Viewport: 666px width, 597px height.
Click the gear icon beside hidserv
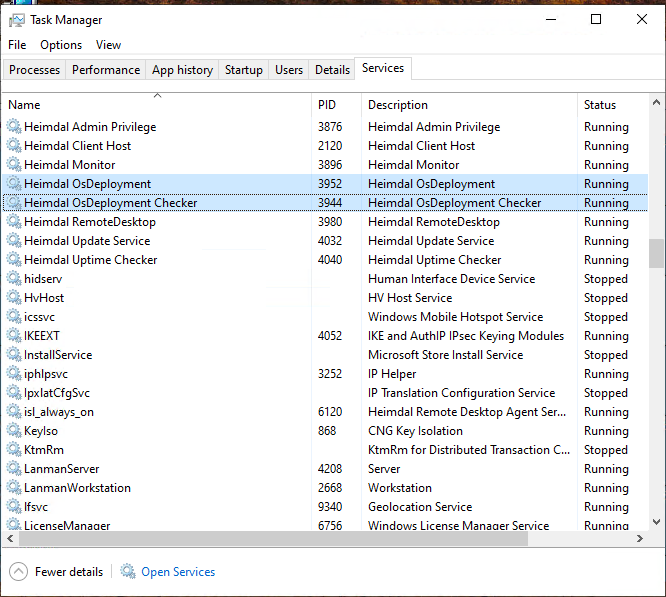point(14,279)
